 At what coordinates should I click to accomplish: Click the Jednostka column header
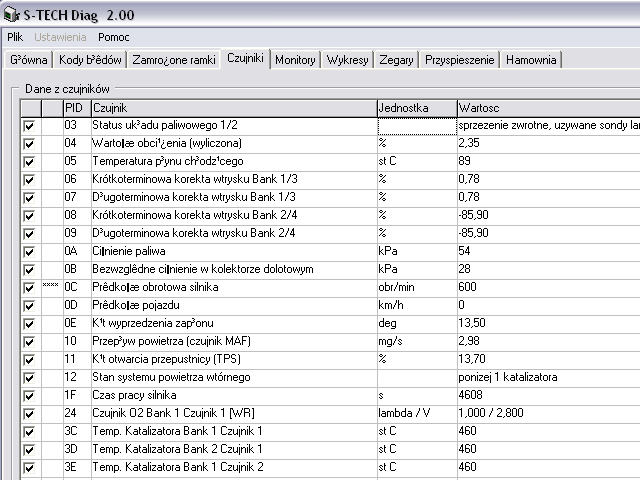(415, 107)
